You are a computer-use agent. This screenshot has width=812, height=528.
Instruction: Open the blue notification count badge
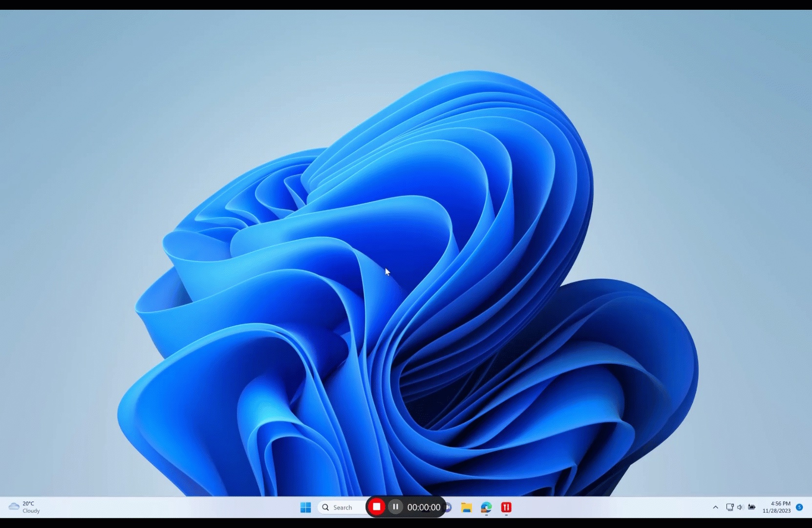click(799, 507)
